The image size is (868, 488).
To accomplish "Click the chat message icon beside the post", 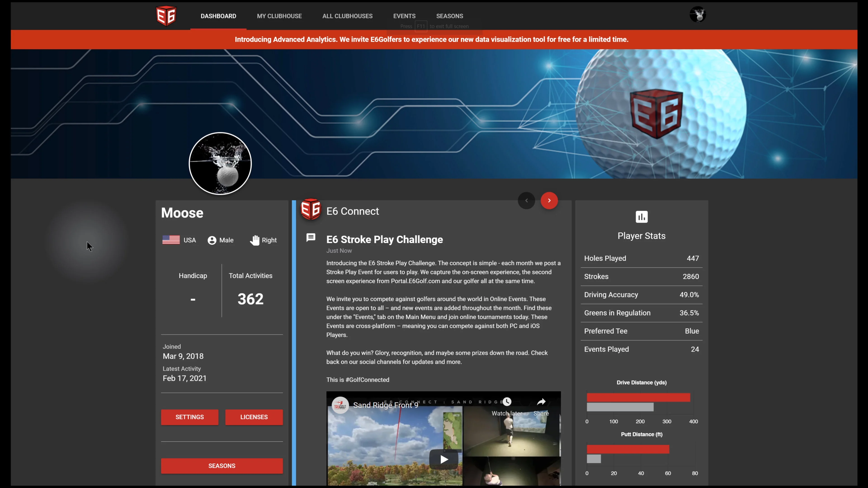I will pos(311,237).
